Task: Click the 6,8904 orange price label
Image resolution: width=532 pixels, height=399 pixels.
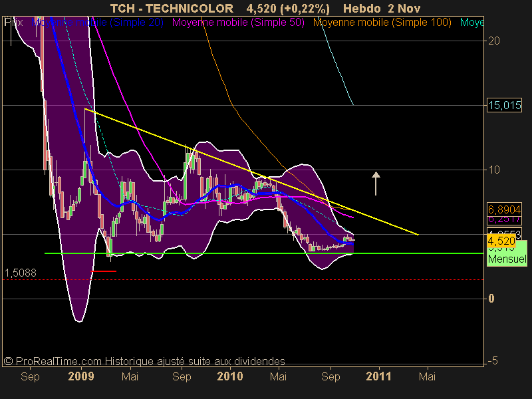Action: pyautogui.click(x=505, y=209)
